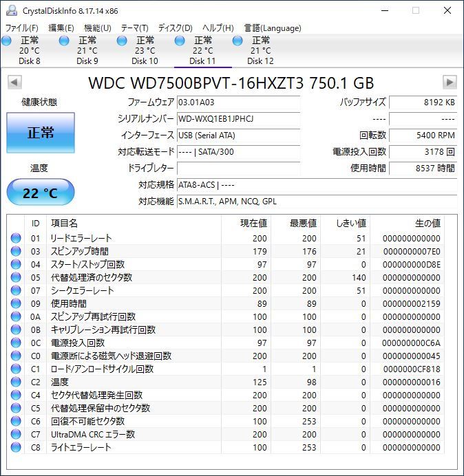The height and width of the screenshot is (476, 464).
Task: Open the ヘルプ(H) menu
Action: tap(218, 28)
